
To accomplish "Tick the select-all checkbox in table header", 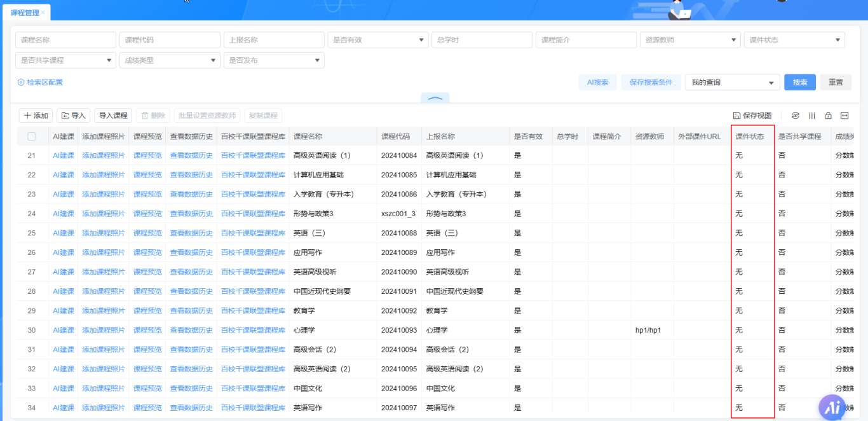I will (32, 137).
